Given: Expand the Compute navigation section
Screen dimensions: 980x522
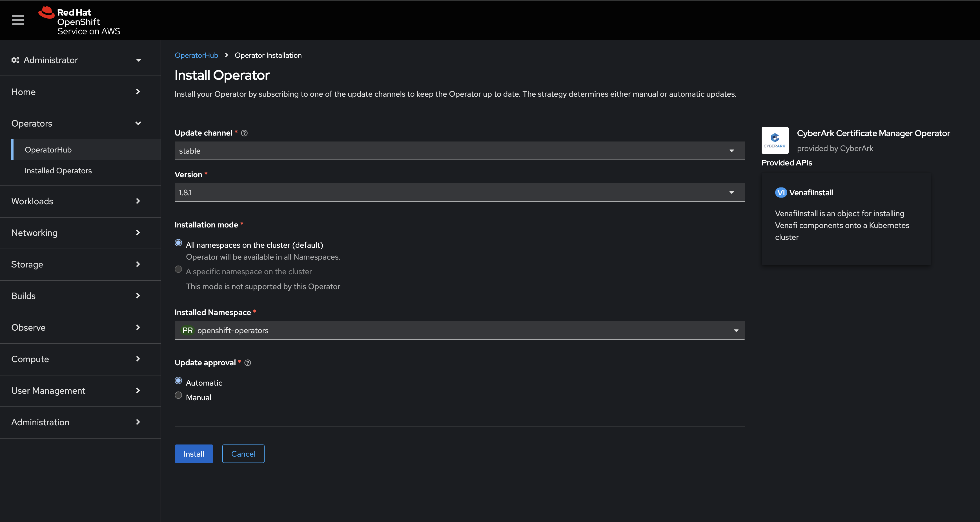Looking at the screenshot, I should point(80,359).
